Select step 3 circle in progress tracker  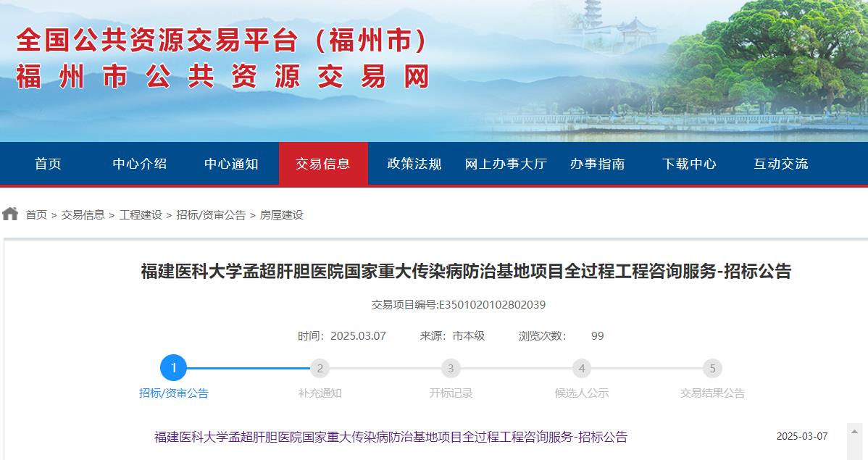pyautogui.click(x=451, y=368)
